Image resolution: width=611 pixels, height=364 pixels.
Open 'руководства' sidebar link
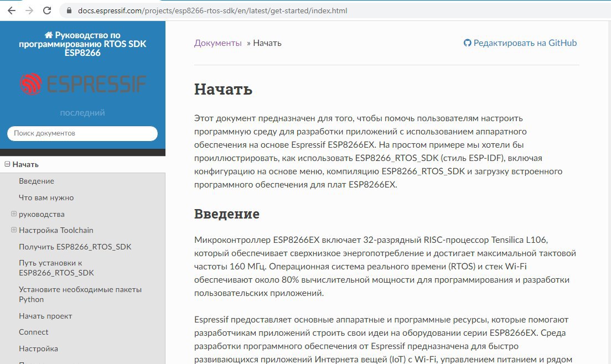click(42, 214)
